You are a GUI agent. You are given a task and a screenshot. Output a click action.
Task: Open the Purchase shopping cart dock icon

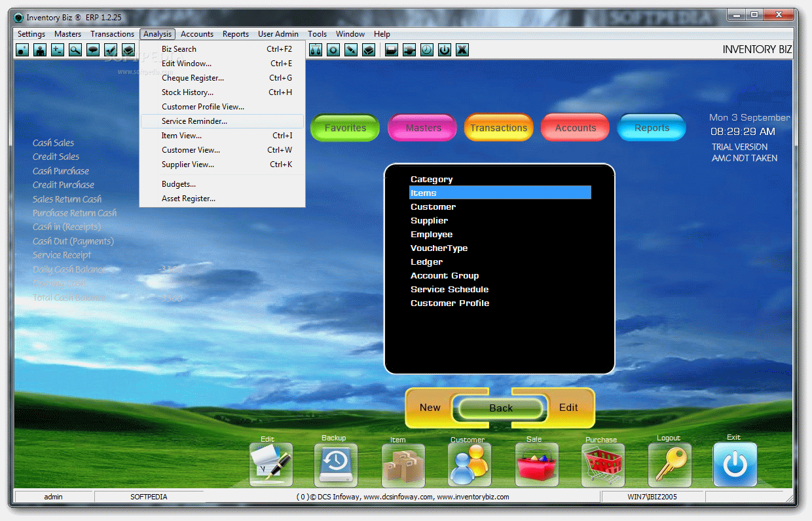tap(603, 465)
